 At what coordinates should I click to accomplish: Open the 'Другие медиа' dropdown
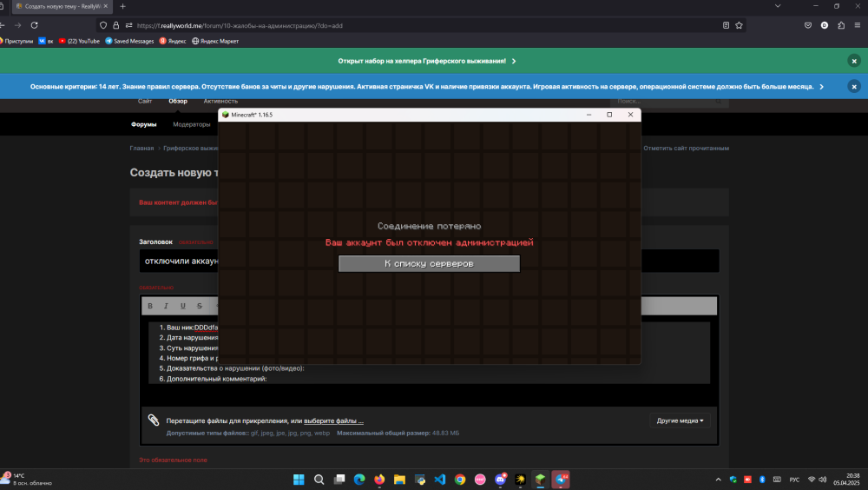tap(680, 420)
